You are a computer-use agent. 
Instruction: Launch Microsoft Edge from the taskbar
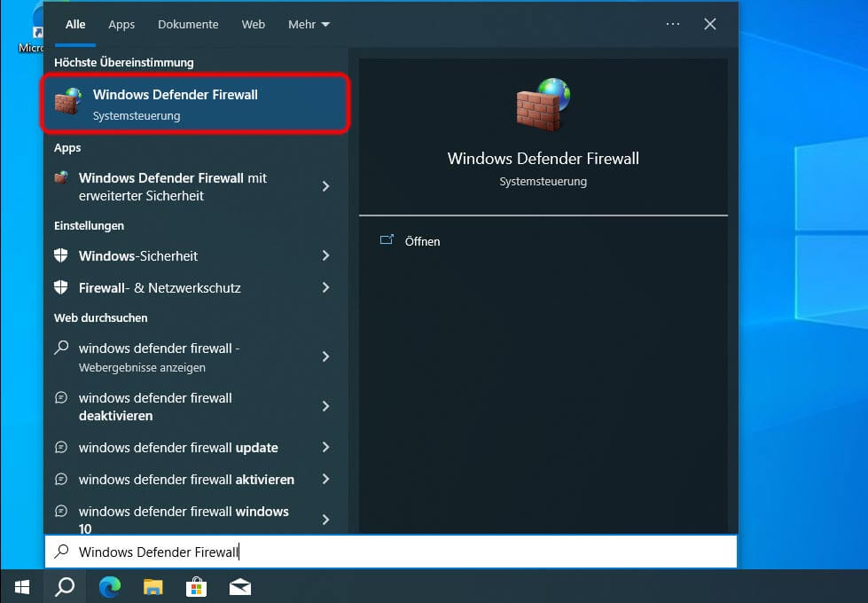coord(109,587)
